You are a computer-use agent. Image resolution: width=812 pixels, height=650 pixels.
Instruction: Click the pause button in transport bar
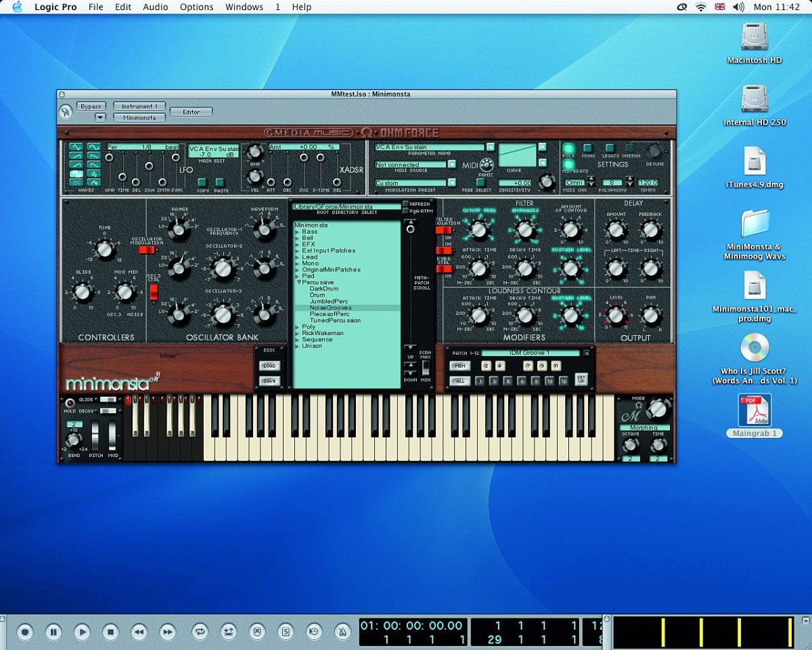coord(53,632)
